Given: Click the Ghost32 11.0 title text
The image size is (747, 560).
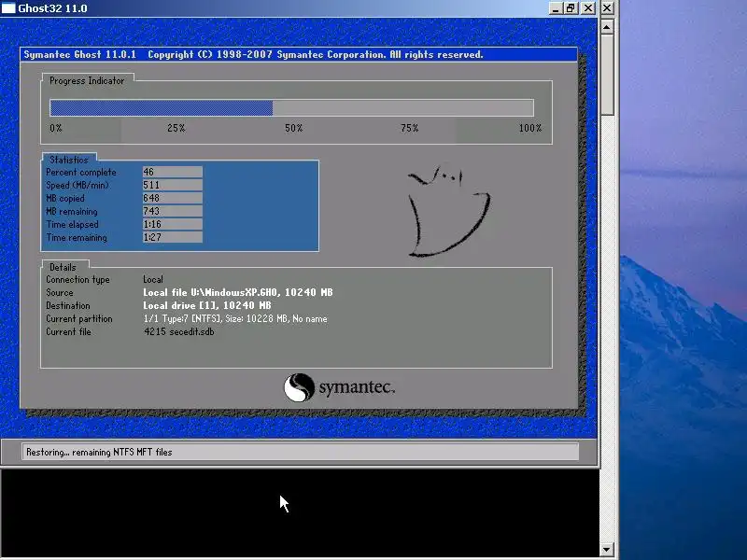Looking at the screenshot, I should coord(52,8).
